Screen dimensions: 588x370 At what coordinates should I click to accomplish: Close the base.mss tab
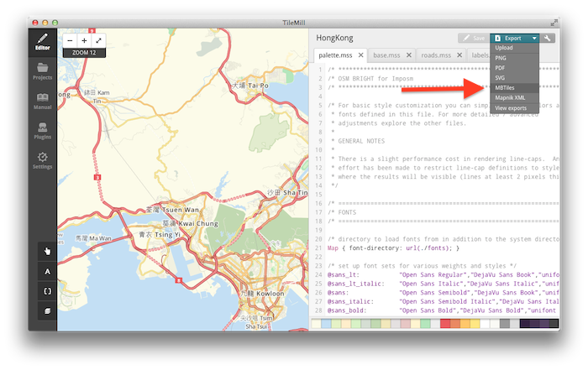point(409,55)
